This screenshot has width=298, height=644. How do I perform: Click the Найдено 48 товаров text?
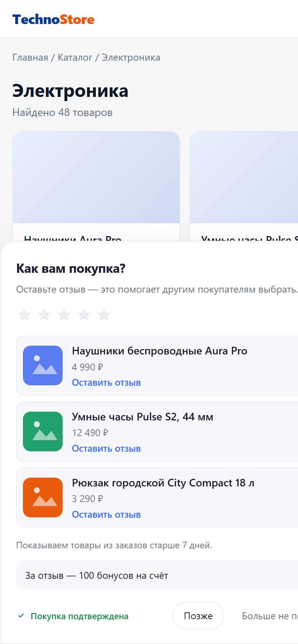tap(62, 113)
